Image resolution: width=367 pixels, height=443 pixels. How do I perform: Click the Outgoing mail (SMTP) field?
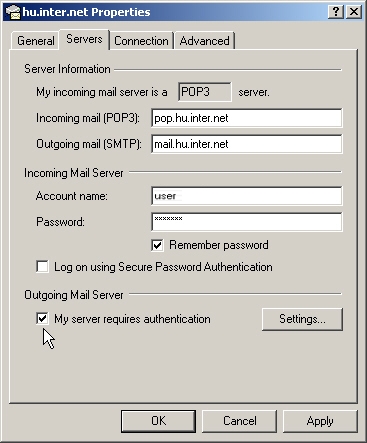(x=247, y=144)
